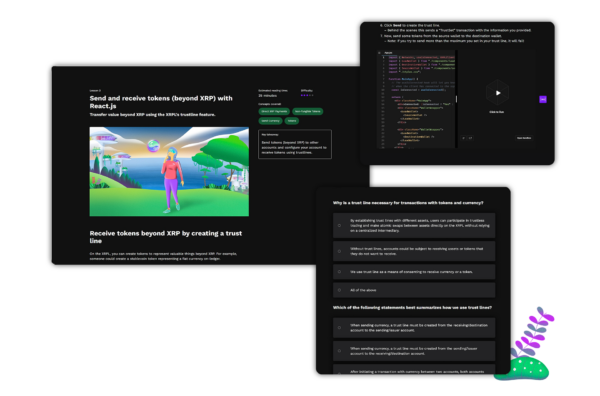Screen dimensions: 600x396
Task: Click the lesson illustration of woman by lake
Action: point(169,172)
